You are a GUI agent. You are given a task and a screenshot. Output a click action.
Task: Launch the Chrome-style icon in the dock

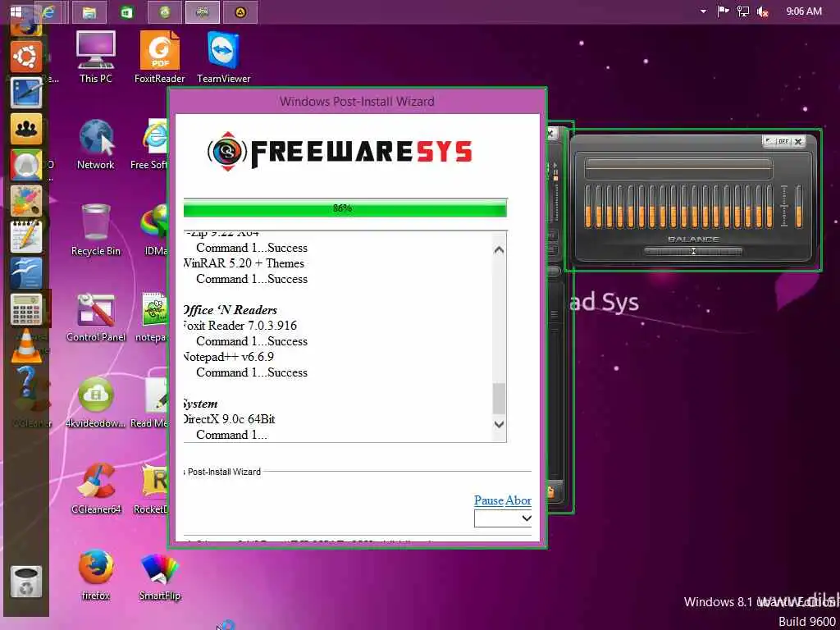point(25,164)
